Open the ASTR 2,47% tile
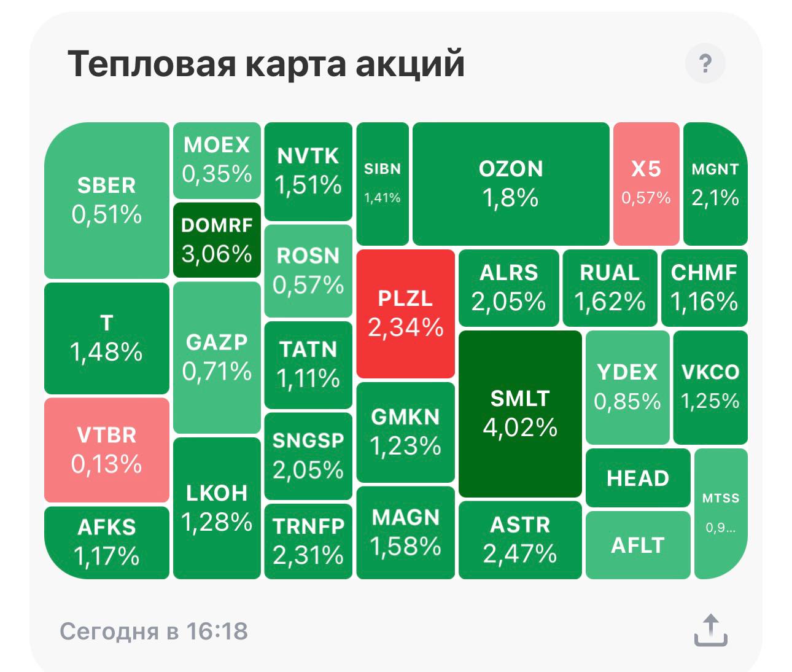Image resolution: width=792 pixels, height=672 pixels. coord(520,540)
